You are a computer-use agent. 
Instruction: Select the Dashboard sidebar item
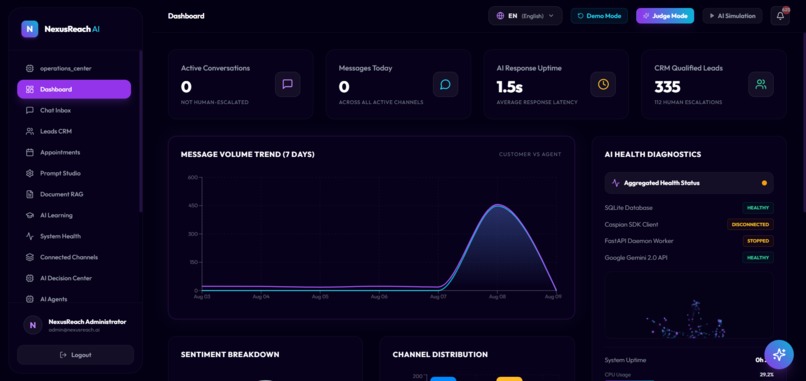coord(74,89)
